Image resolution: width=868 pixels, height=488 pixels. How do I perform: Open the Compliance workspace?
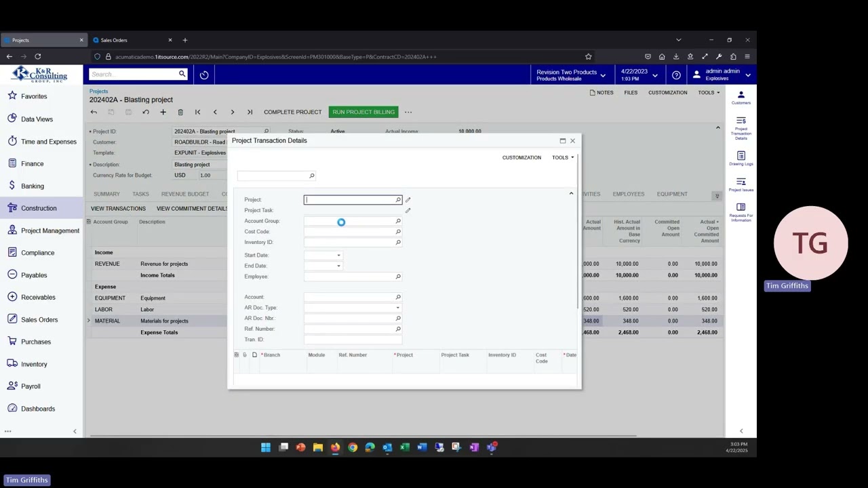pyautogui.click(x=37, y=253)
